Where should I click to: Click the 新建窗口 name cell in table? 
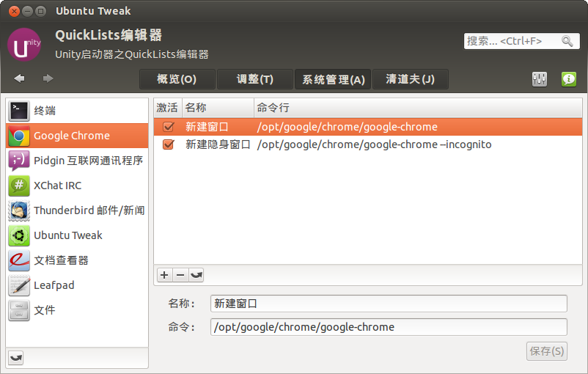tap(207, 127)
